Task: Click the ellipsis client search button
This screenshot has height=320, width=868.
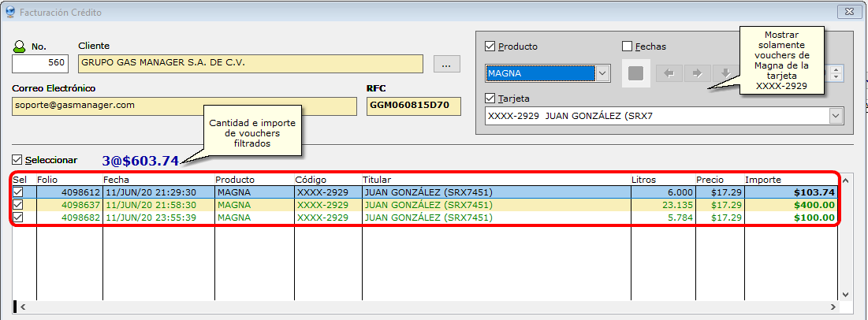Action: coord(445,64)
